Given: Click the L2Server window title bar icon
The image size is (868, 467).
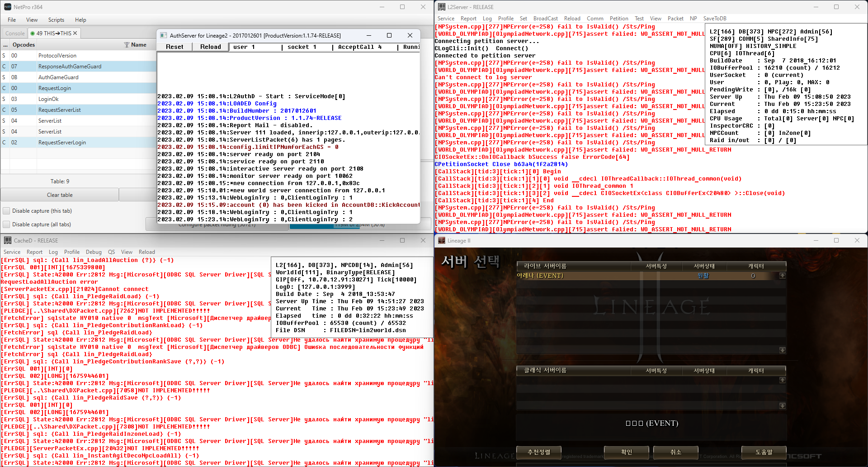Looking at the screenshot, I should pyautogui.click(x=442, y=7).
